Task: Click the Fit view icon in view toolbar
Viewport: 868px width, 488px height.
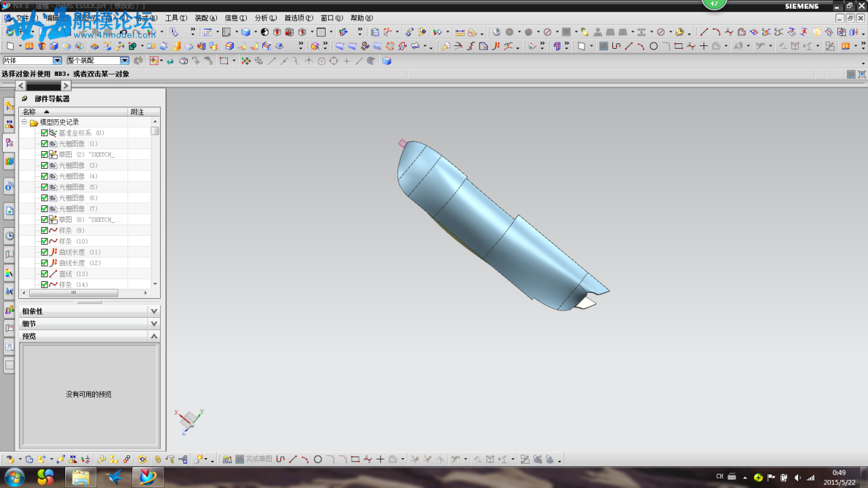Action: (x=208, y=32)
